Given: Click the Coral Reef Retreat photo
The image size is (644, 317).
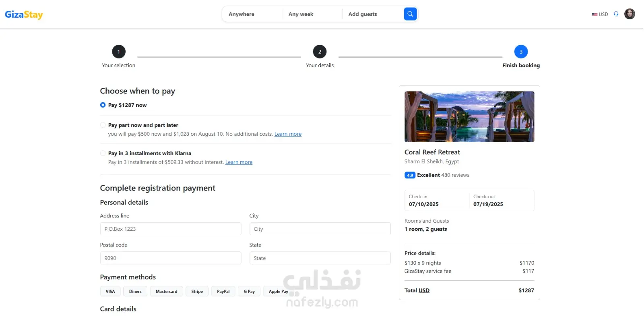Looking at the screenshot, I should pos(469,117).
